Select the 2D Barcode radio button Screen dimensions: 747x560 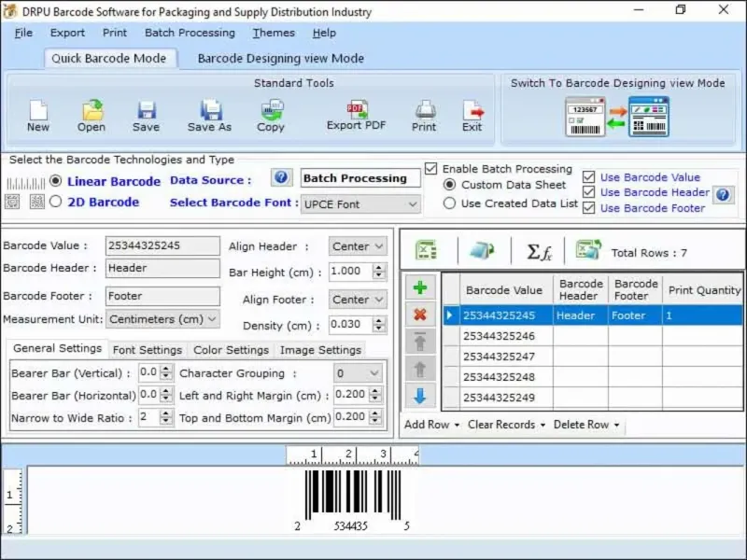tap(56, 202)
